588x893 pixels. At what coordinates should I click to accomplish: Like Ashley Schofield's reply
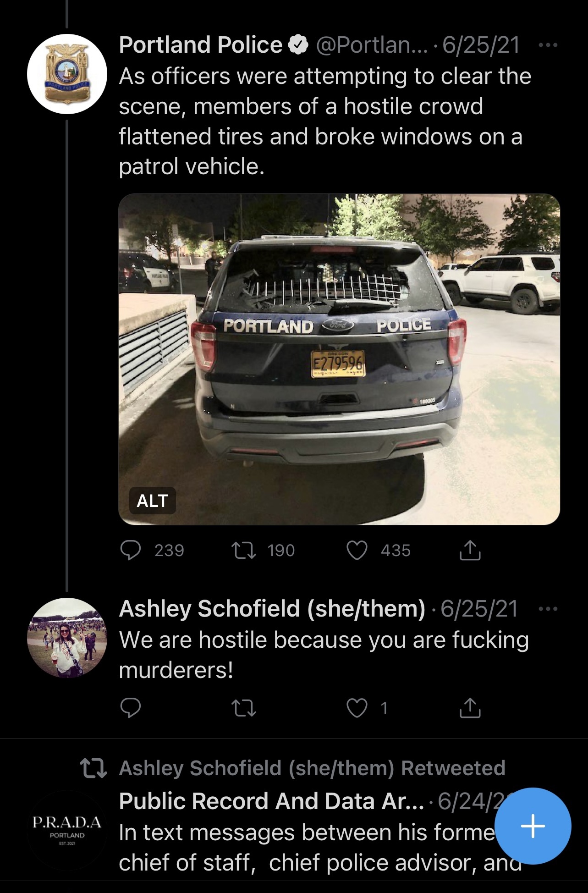[x=357, y=708]
